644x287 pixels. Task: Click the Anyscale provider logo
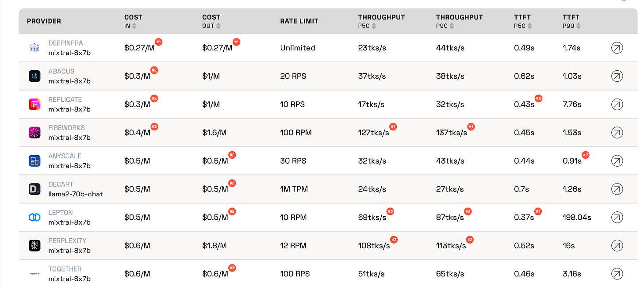point(34,161)
